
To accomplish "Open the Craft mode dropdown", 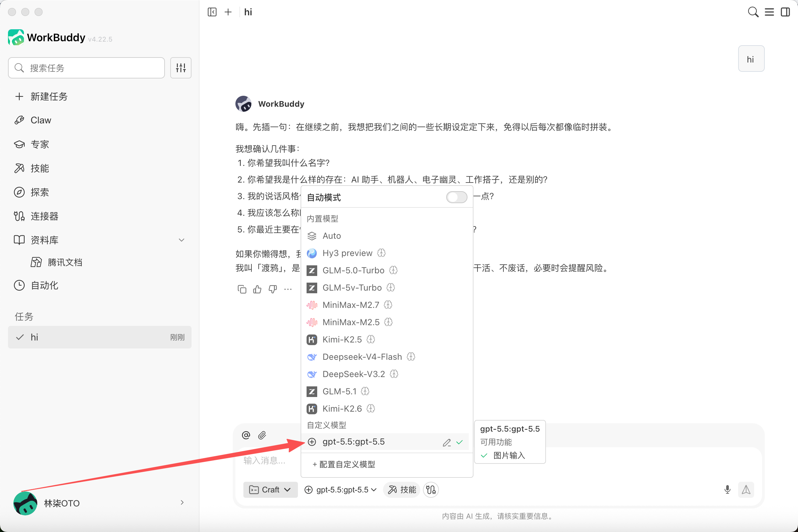I will tap(270, 489).
